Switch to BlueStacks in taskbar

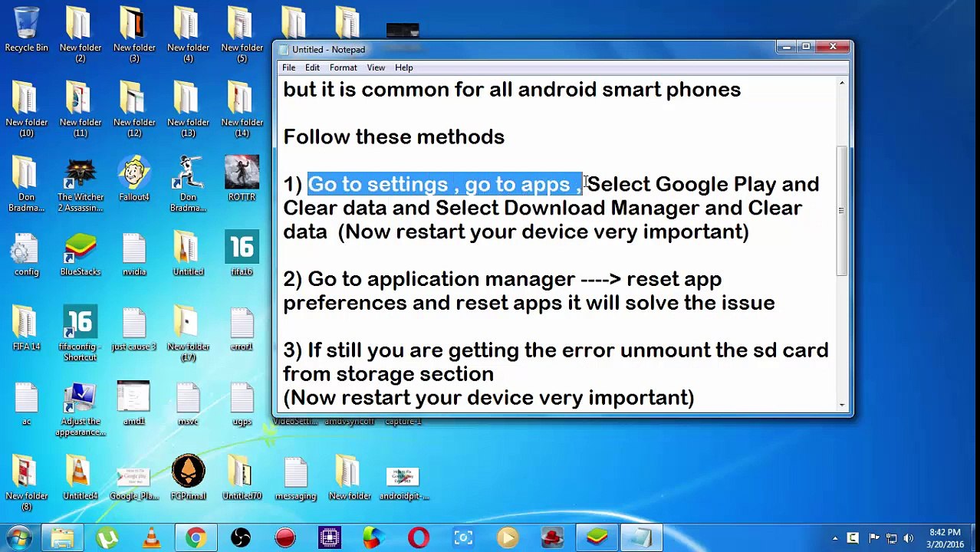tap(596, 538)
